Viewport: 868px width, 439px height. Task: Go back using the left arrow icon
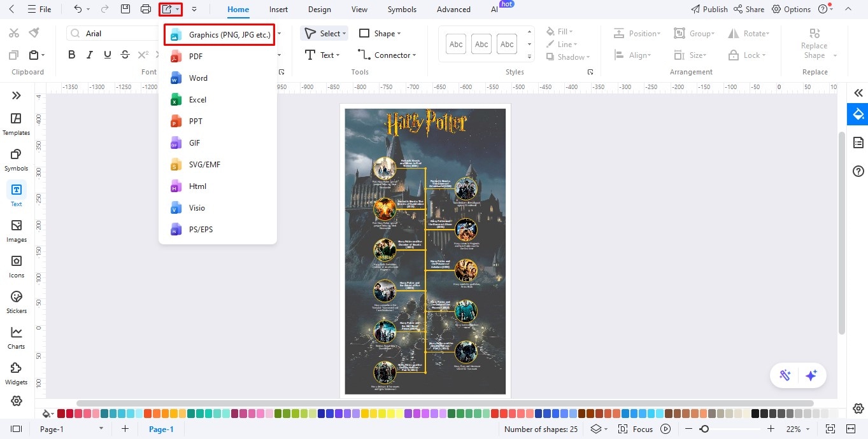11,9
